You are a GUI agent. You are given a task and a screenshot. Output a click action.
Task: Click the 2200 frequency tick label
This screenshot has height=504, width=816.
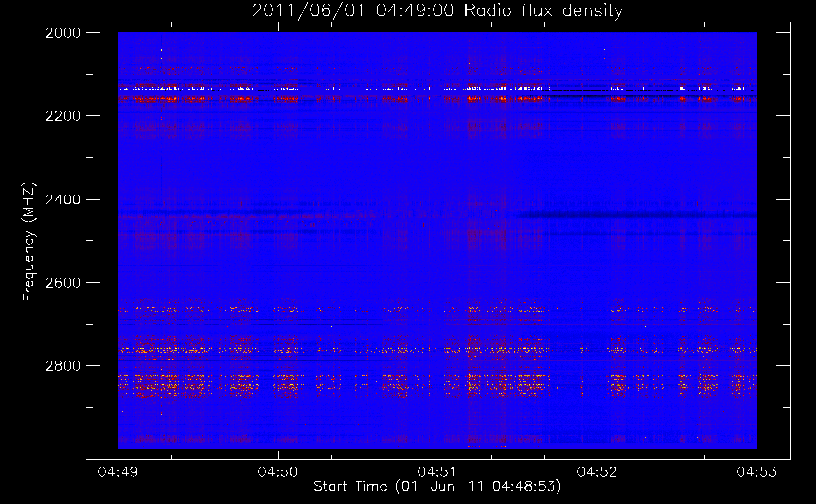(x=63, y=116)
